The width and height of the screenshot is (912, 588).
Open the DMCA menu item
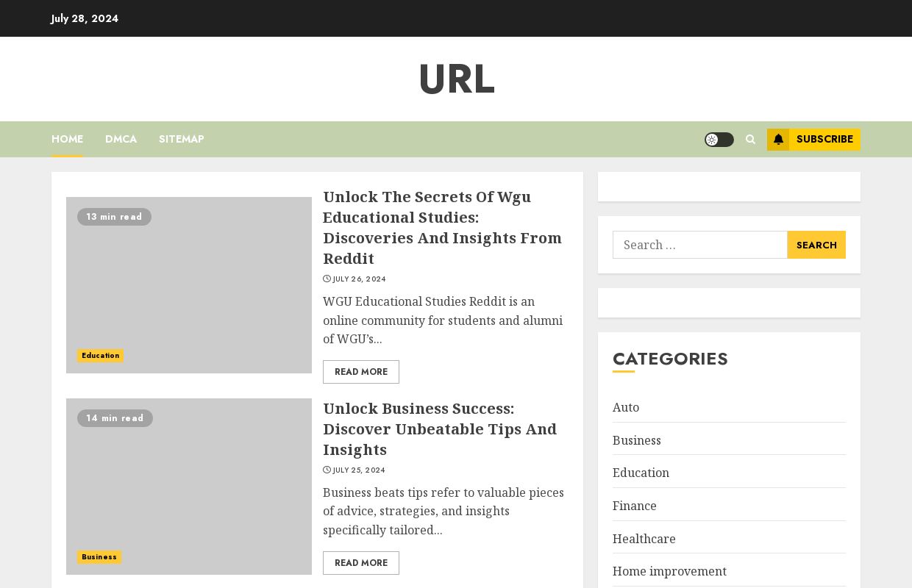click(121, 139)
